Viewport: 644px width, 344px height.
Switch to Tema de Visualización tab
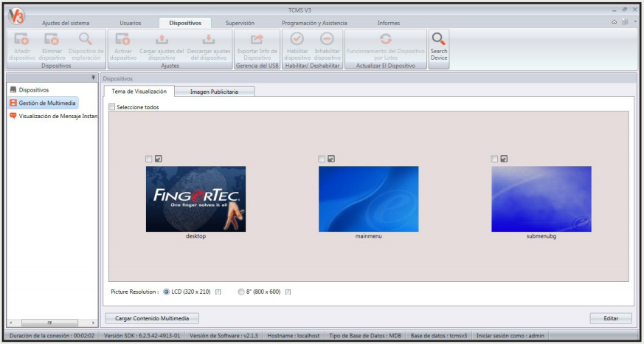139,92
